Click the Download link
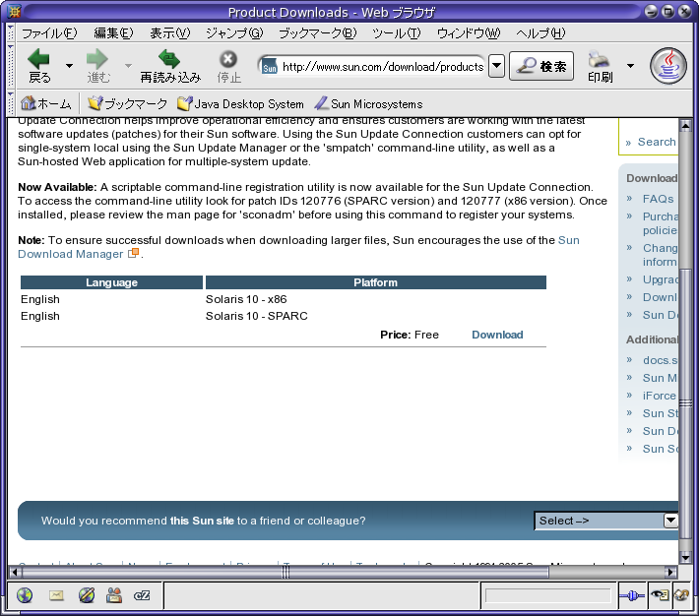 click(497, 335)
